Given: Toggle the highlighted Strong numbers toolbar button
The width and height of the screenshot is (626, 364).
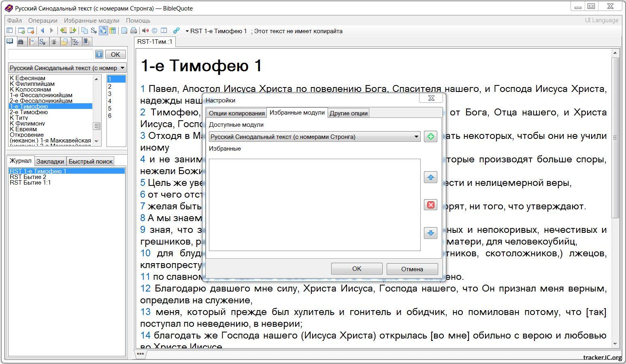Looking at the screenshot, I should 103,31.
